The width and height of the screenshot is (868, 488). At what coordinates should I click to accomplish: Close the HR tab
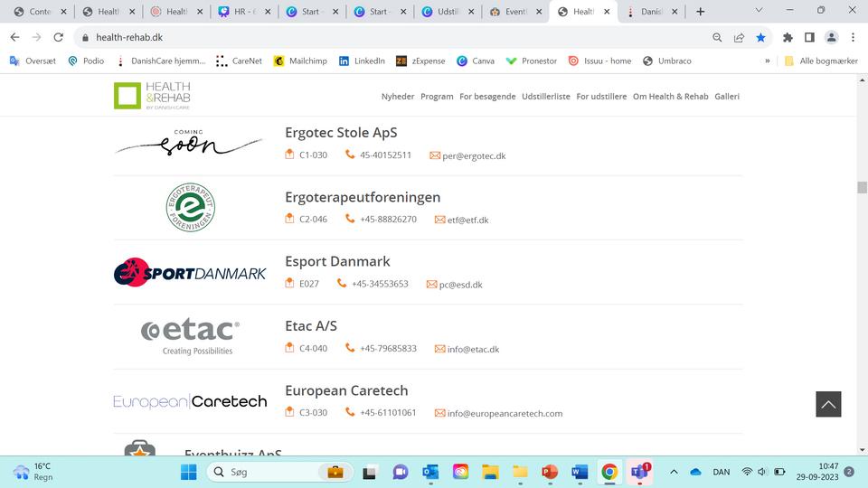coord(268,12)
